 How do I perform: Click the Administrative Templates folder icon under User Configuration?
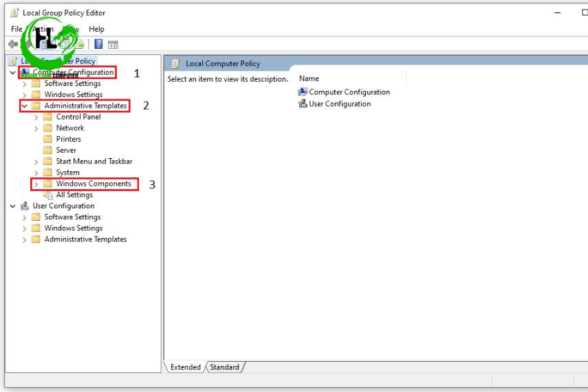[36, 239]
